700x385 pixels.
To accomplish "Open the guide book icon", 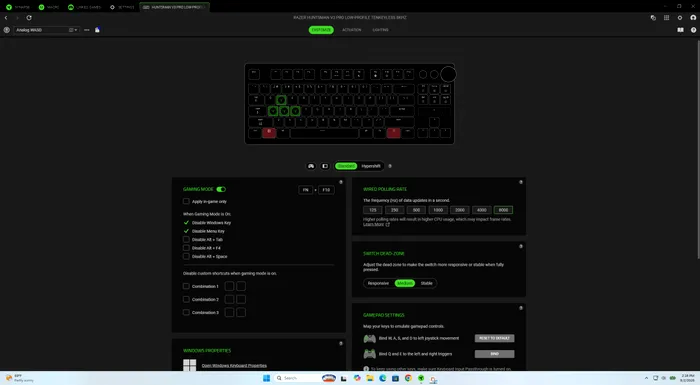I will pos(680,30).
